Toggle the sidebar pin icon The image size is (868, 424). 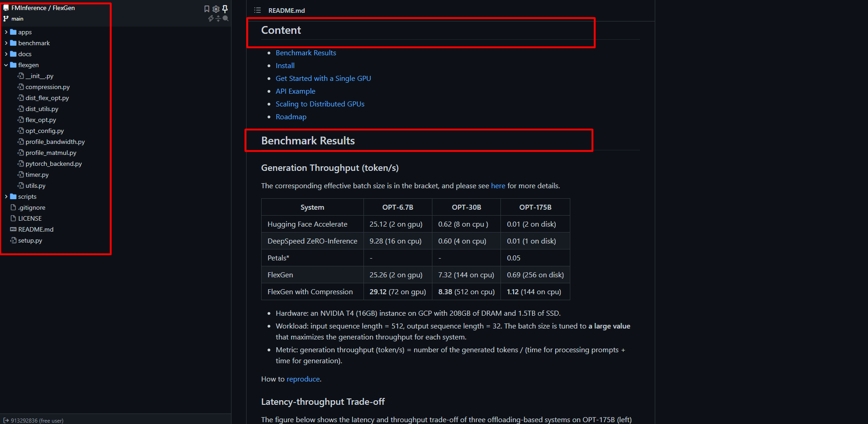(225, 9)
